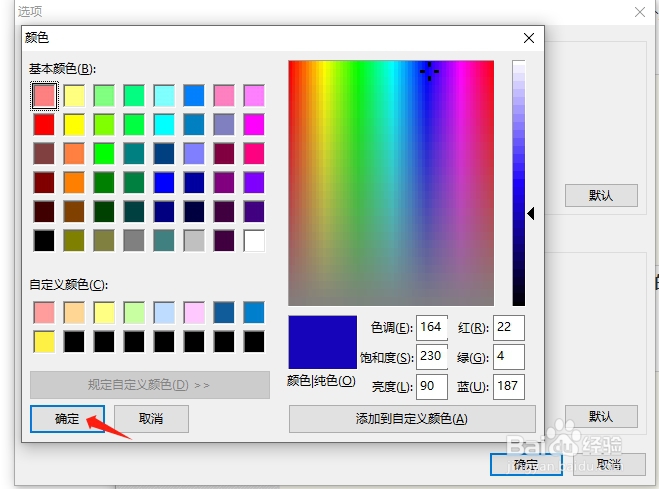Select the olive basic color swatch

tap(74, 241)
